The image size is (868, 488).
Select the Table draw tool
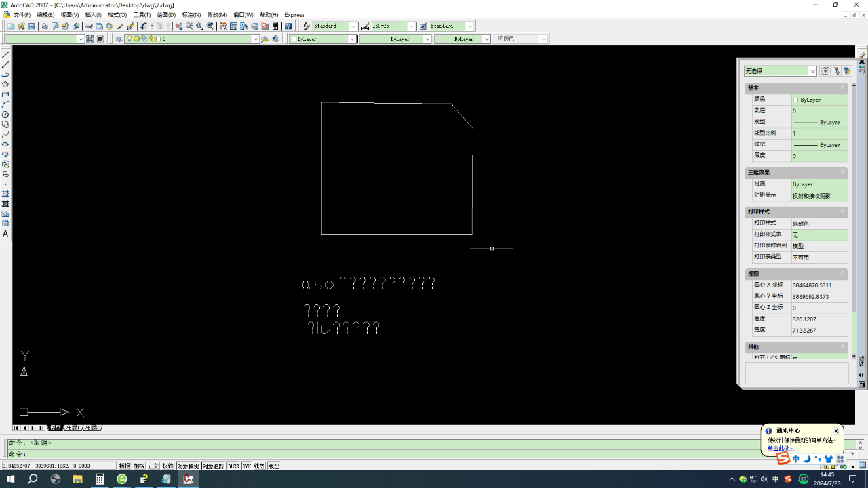[5, 224]
